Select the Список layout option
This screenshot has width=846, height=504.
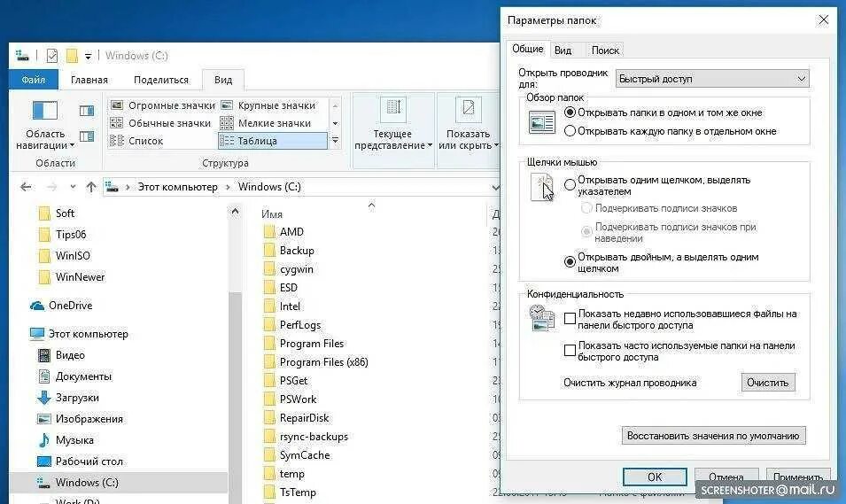coord(136,141)
